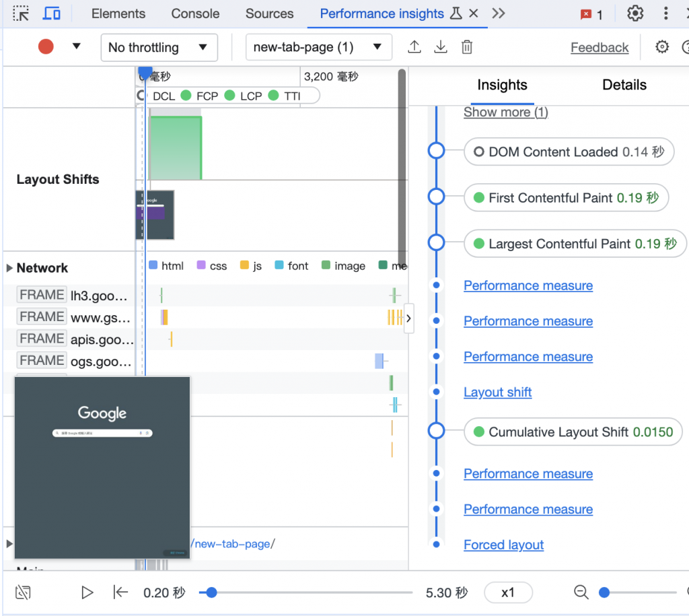
Task: Open the third Performance measure link
Action: (528, 357)
